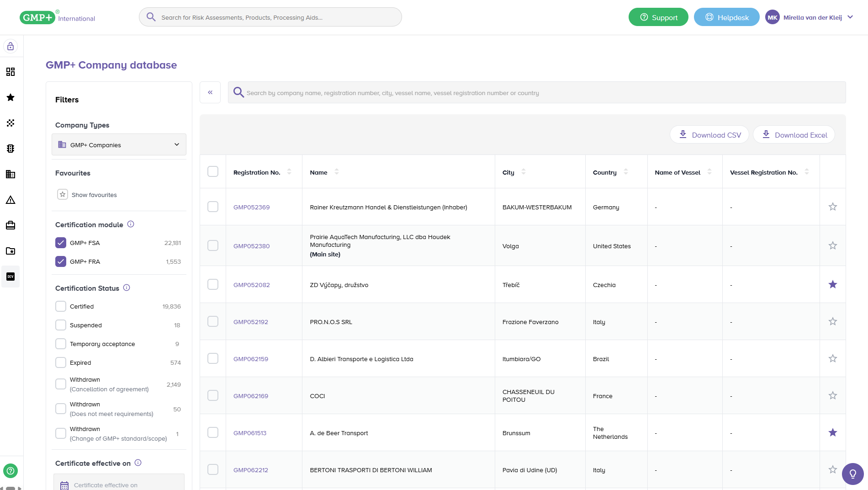Image resolution: width=868 pixels, height=490 pixels.
Task: Expand the account menu for Mirella van der Kleij
Action: coord(850,17)
